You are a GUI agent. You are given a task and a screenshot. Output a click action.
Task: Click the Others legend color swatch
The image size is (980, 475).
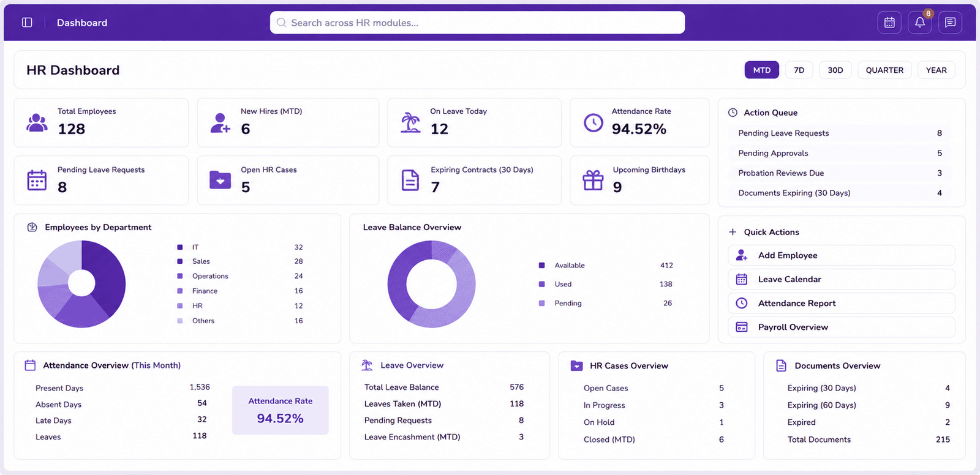[x=180, y=321]
